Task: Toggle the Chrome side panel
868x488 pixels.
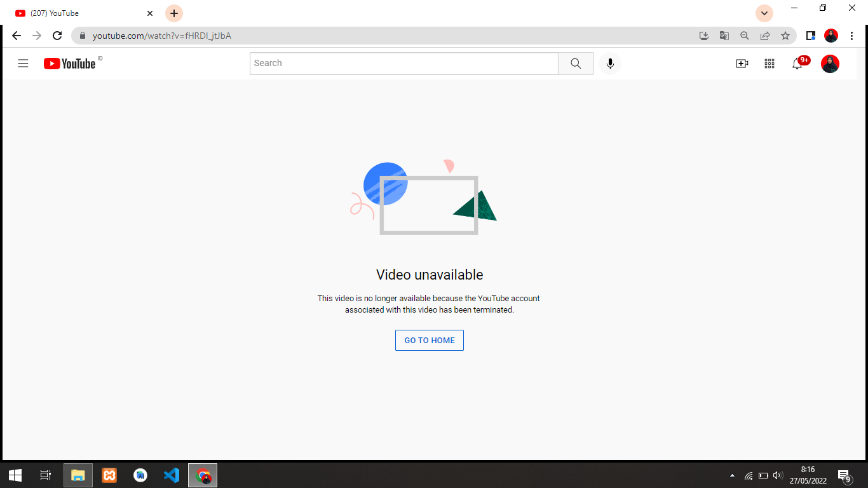Action: [x=811, y=36]
